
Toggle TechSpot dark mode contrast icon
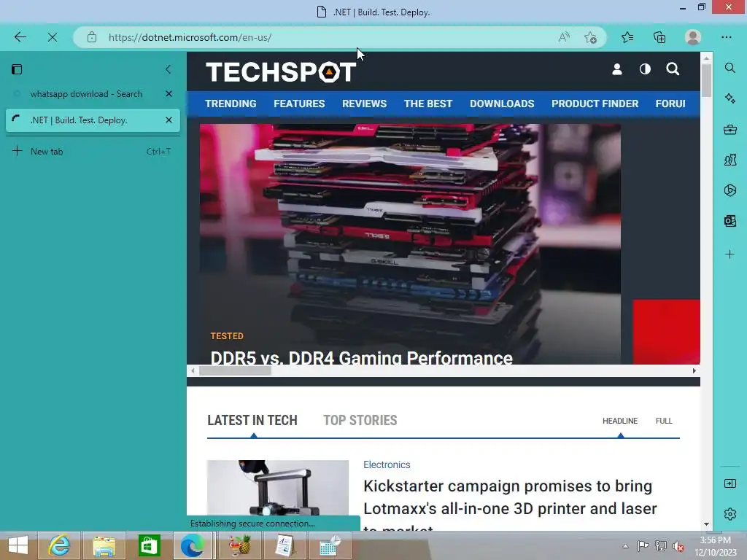click(645, 69)
